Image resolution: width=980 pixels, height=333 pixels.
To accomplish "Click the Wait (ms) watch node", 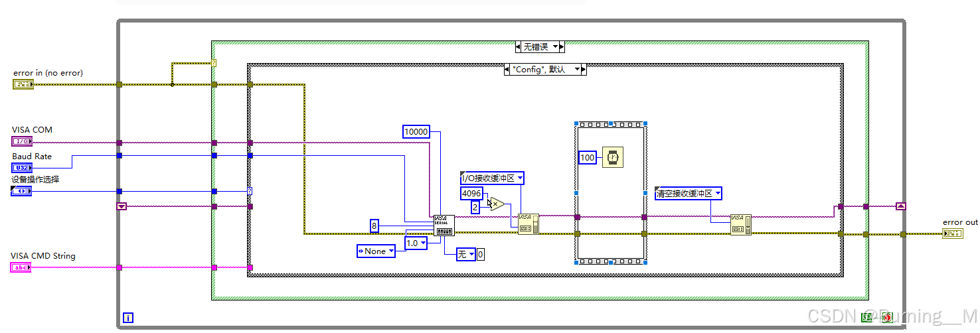I will [613, 157].
